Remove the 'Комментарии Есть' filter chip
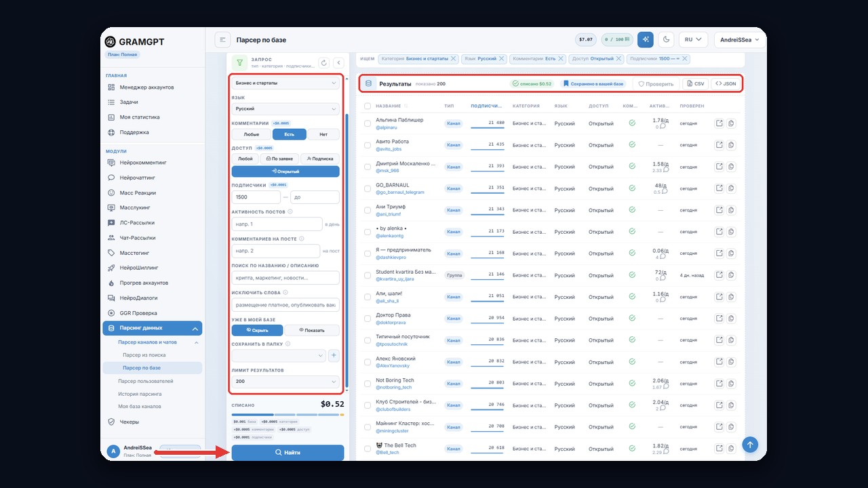 [561, 59]
